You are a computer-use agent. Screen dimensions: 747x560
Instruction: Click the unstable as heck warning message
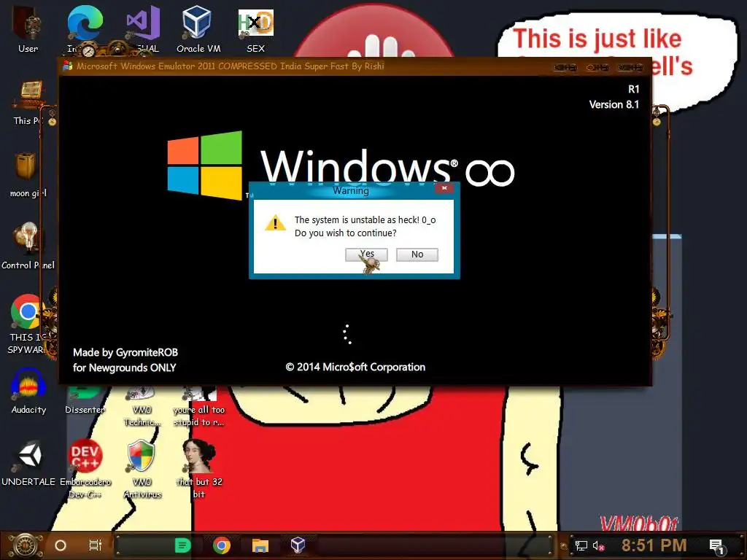pos(365,226)
